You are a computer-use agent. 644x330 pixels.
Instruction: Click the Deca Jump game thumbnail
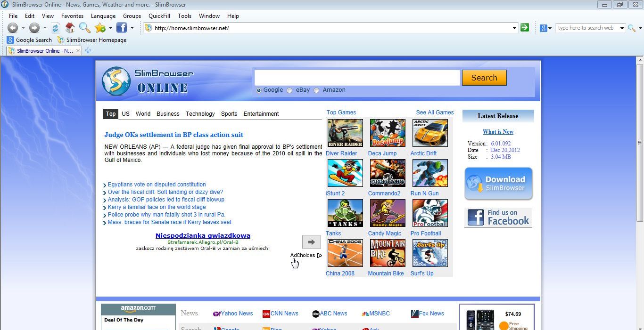pos(388,133)
